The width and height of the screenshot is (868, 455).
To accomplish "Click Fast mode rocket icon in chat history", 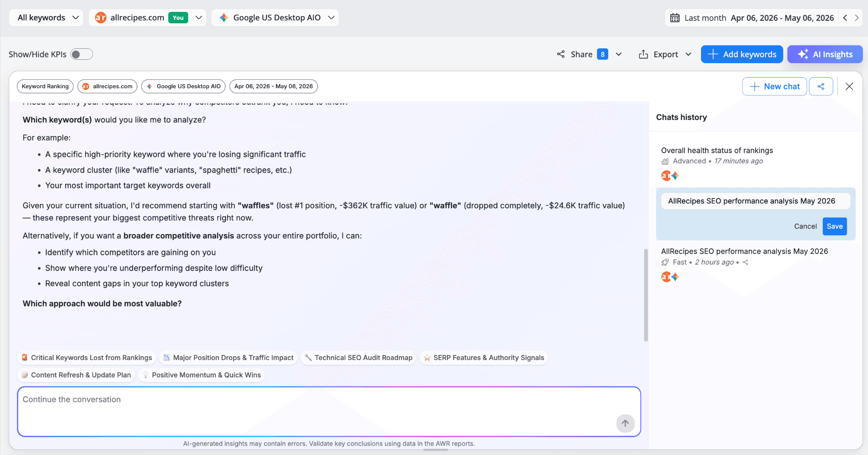I will (x=665, y=262).
